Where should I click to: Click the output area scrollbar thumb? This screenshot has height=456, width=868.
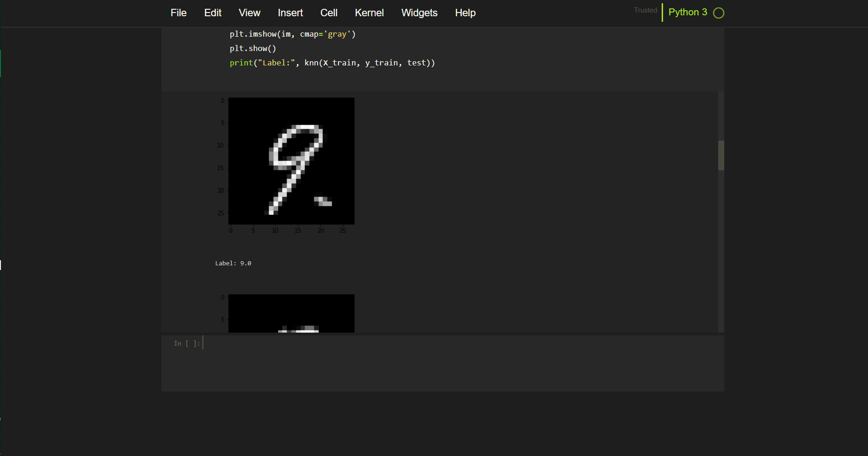(x=721, y=155)
